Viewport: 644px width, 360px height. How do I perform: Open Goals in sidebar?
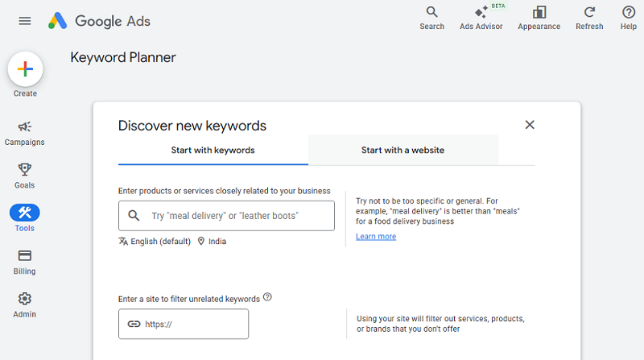[x=25, y=176]
